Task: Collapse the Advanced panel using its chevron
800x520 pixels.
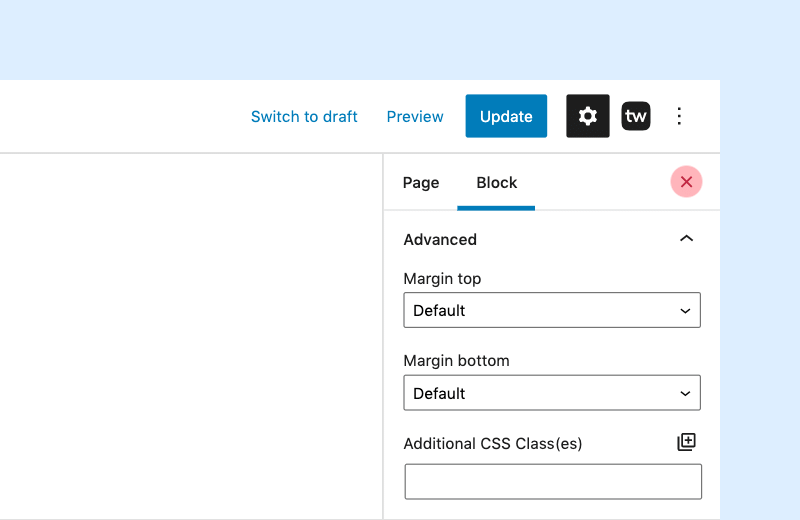Action: [686, 239]
